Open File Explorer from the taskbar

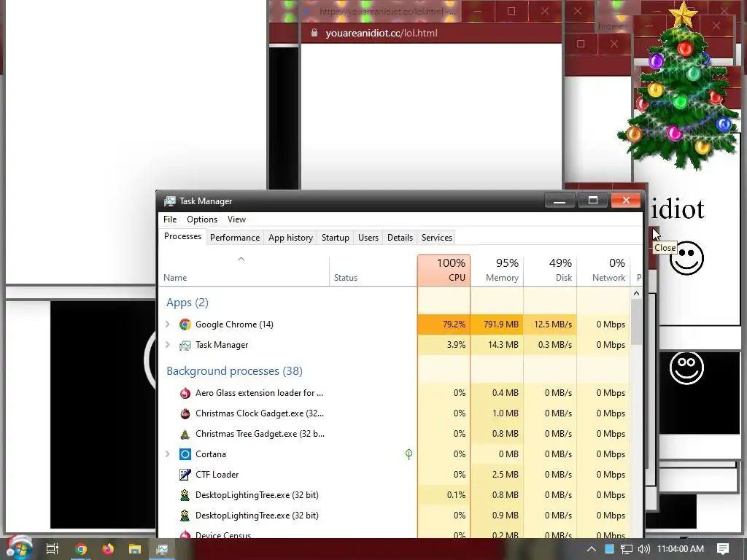[x=135, y=549]
